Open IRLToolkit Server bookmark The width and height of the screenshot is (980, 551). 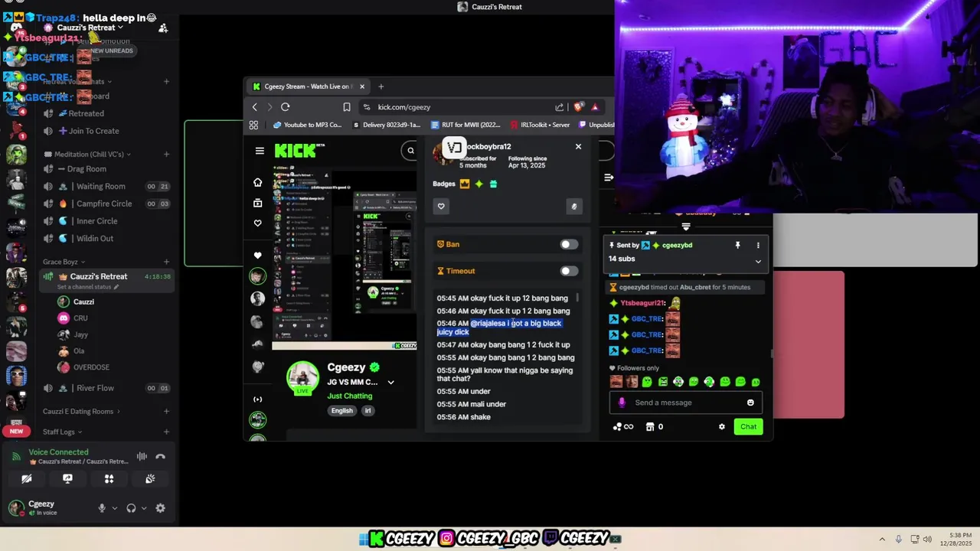point(540,125)
